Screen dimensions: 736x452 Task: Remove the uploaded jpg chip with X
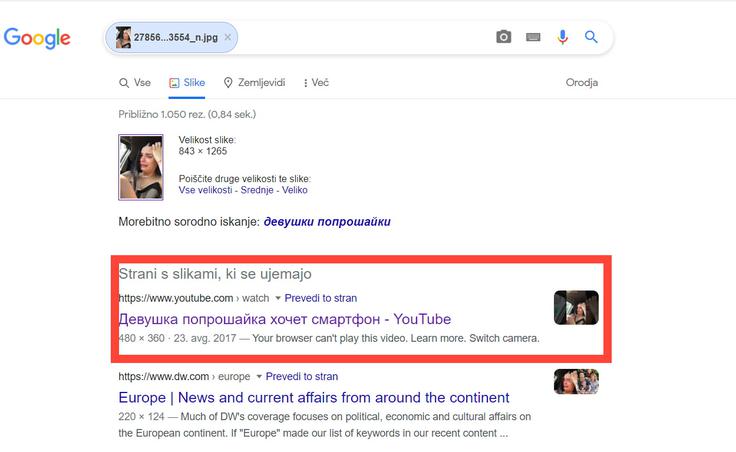[x=228, y=37]
